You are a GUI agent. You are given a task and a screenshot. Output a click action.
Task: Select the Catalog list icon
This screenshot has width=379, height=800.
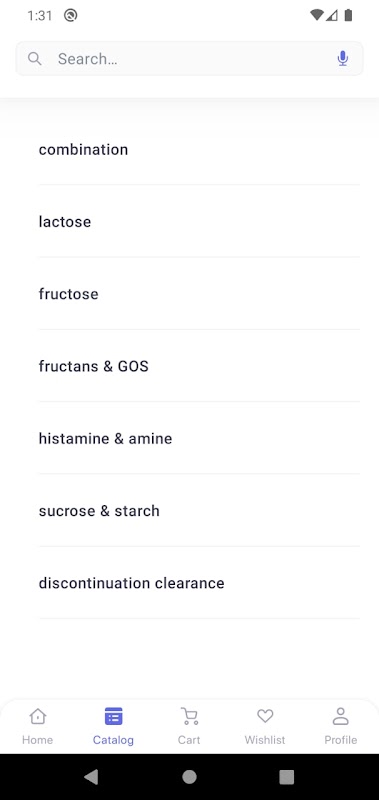[113, 716]
